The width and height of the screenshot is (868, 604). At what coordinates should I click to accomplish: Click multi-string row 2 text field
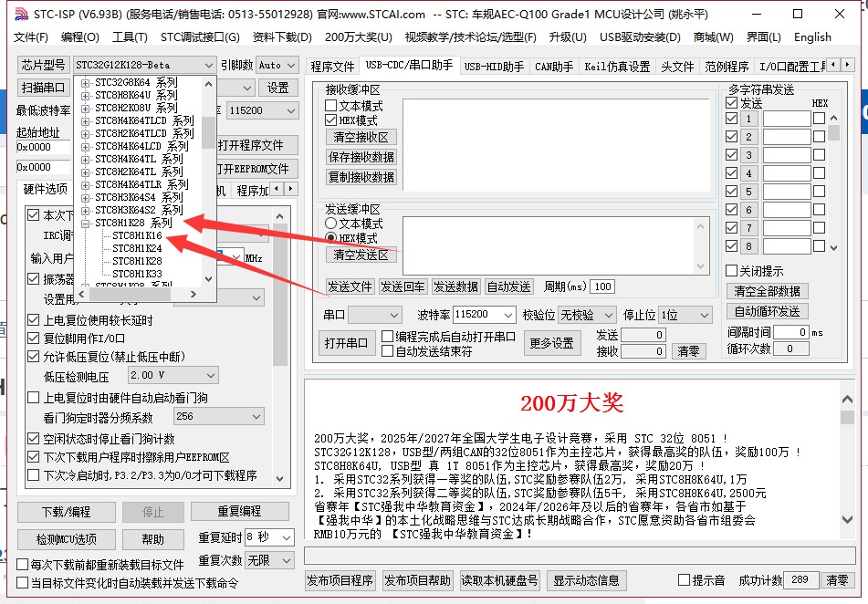(x=787, y=137)
